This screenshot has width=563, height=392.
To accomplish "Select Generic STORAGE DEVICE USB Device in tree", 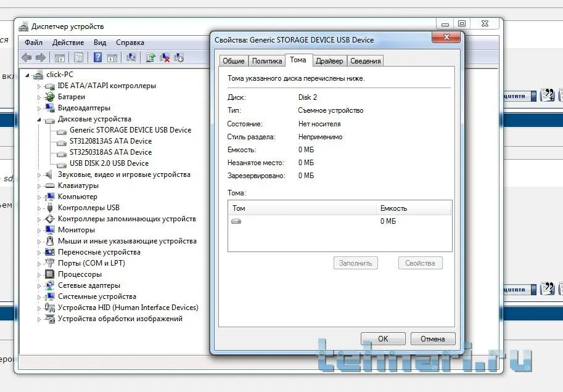I will click(130, 130).
